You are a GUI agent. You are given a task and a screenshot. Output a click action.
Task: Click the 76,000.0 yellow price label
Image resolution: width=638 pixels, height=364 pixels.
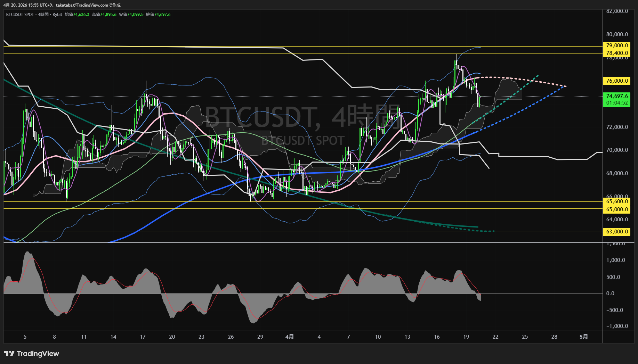click(x=617, y=81)
